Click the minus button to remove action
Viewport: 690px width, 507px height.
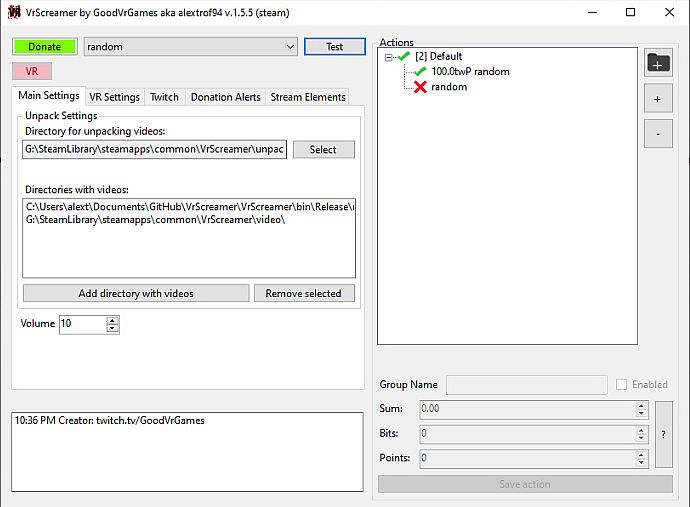click(x=658, y=134)
